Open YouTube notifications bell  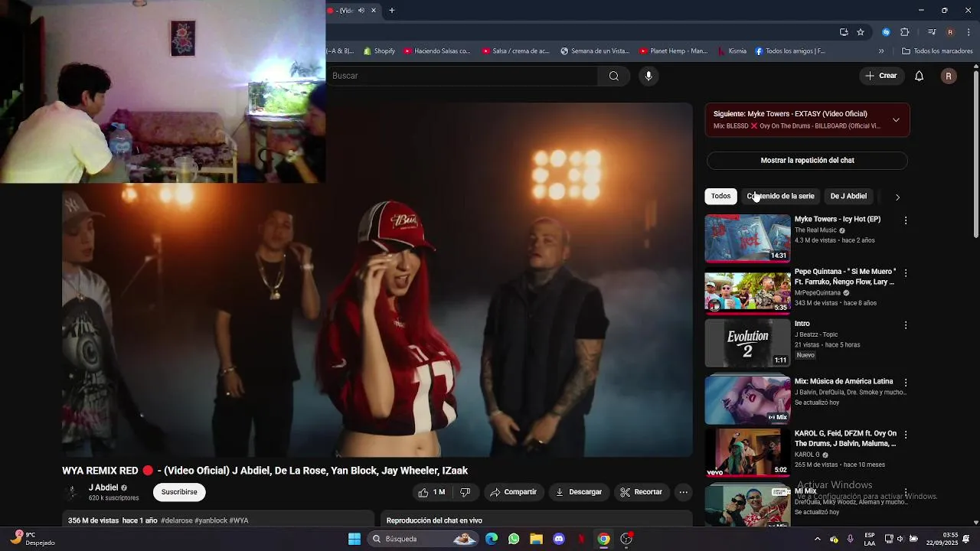point(920,76)
